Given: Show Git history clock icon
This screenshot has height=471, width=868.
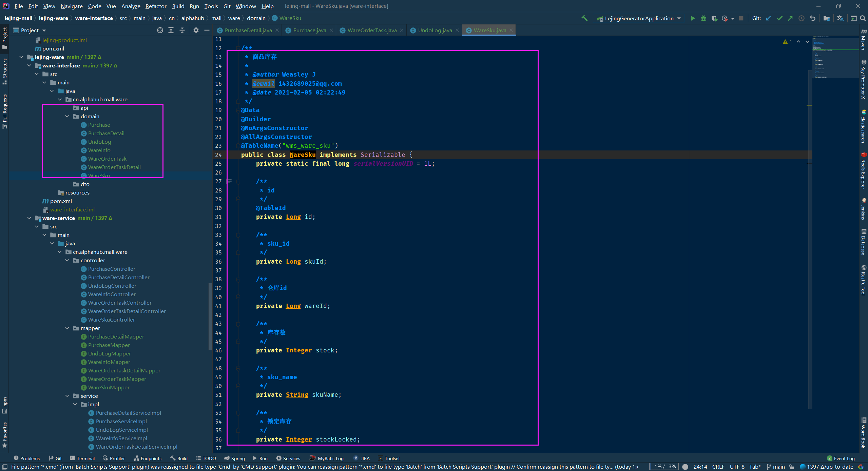Looking at the screenshot, I should click(802, 18).
